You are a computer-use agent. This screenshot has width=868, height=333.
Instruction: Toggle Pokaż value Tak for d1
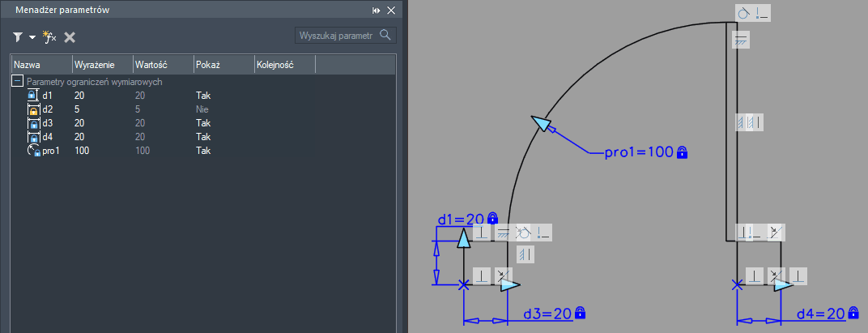click(203, 96)
